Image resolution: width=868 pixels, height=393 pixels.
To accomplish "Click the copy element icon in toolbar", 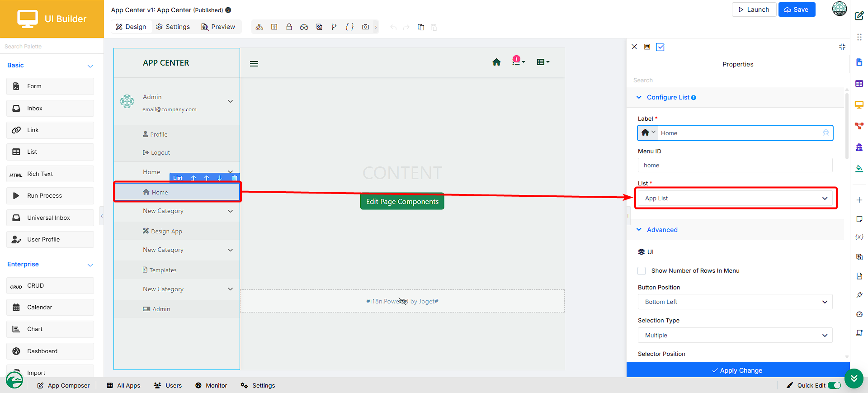I will click(x=421, y=27).
